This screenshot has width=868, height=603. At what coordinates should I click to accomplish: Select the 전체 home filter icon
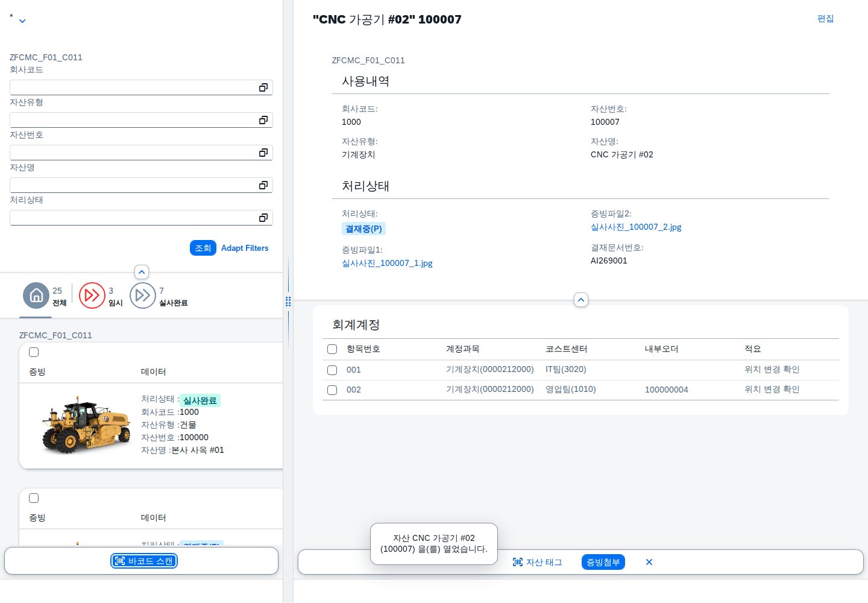[36, 295]
